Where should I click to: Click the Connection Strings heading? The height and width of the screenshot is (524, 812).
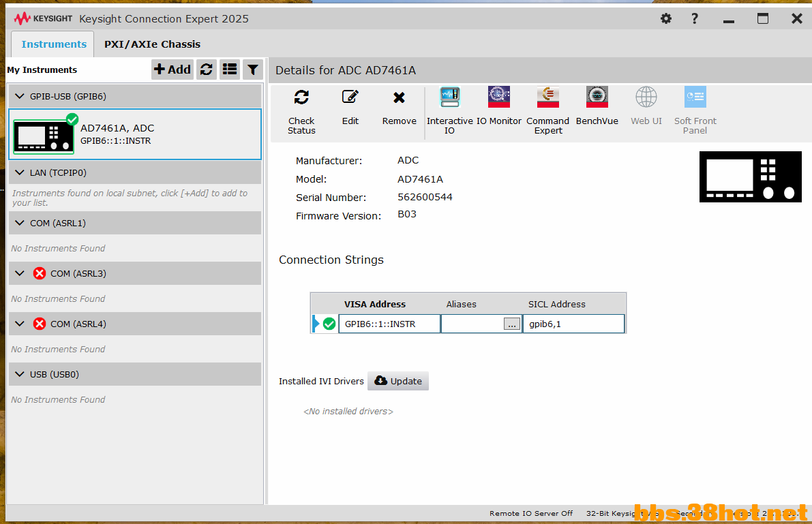pos(331,260)
